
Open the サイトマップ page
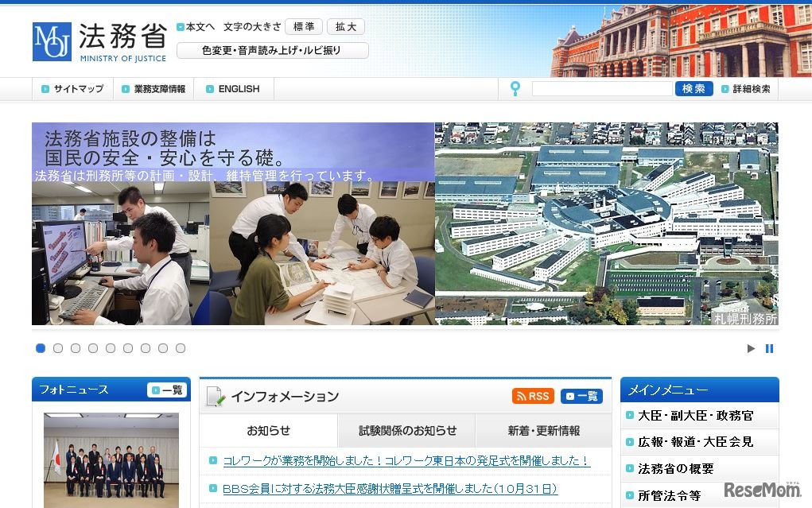(73, 89)
